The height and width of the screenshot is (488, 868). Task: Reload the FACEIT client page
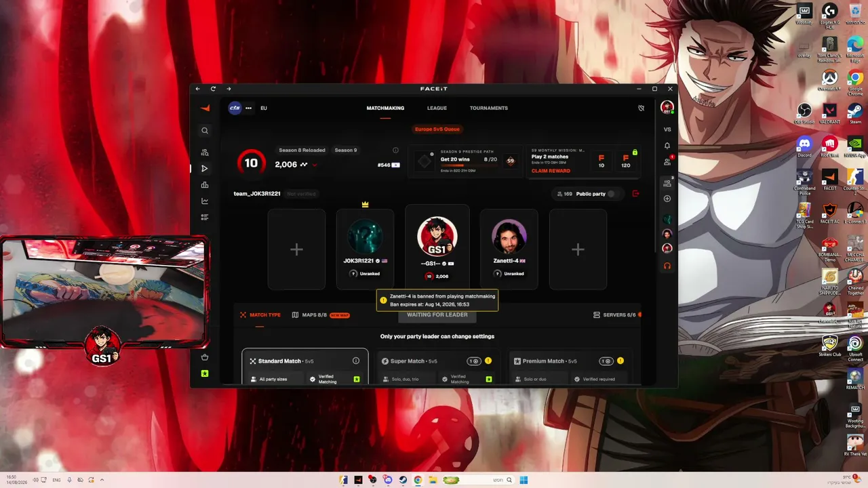coord(213,89)
